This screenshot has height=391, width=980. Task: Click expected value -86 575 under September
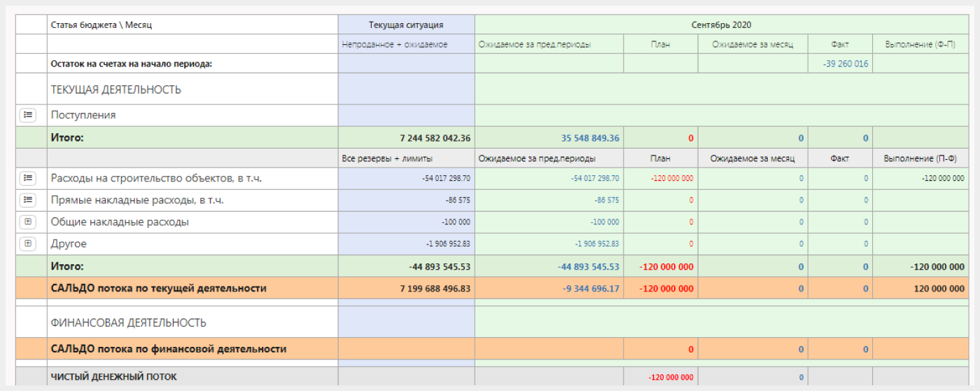pyautogui.click(x=607, y=200)
